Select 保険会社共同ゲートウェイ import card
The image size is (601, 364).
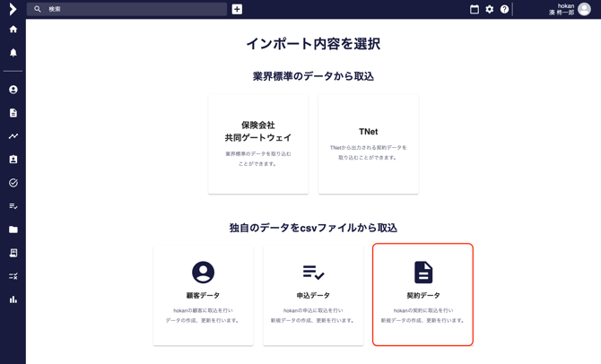tap(258, 143)
